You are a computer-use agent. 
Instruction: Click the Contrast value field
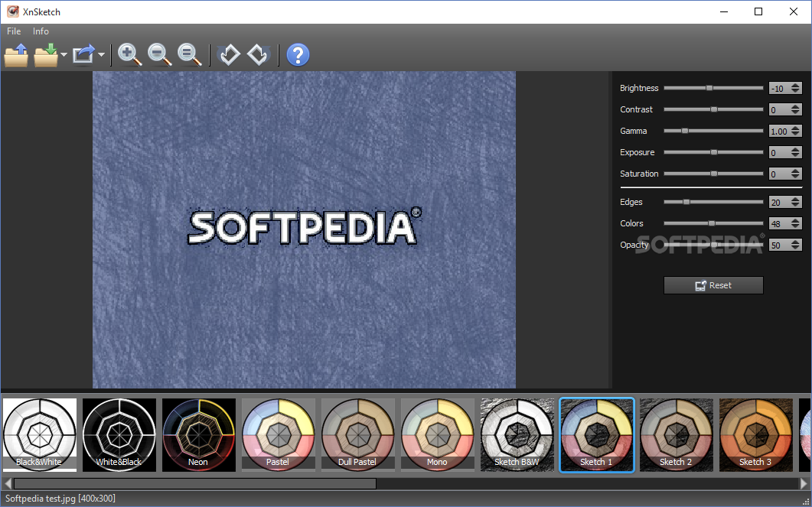click(x=779, y=109)
